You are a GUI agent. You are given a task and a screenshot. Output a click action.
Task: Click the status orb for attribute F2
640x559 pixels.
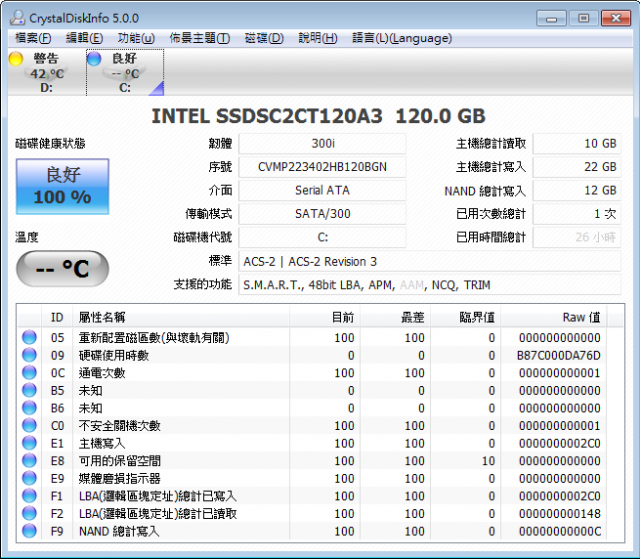[29, 513]
